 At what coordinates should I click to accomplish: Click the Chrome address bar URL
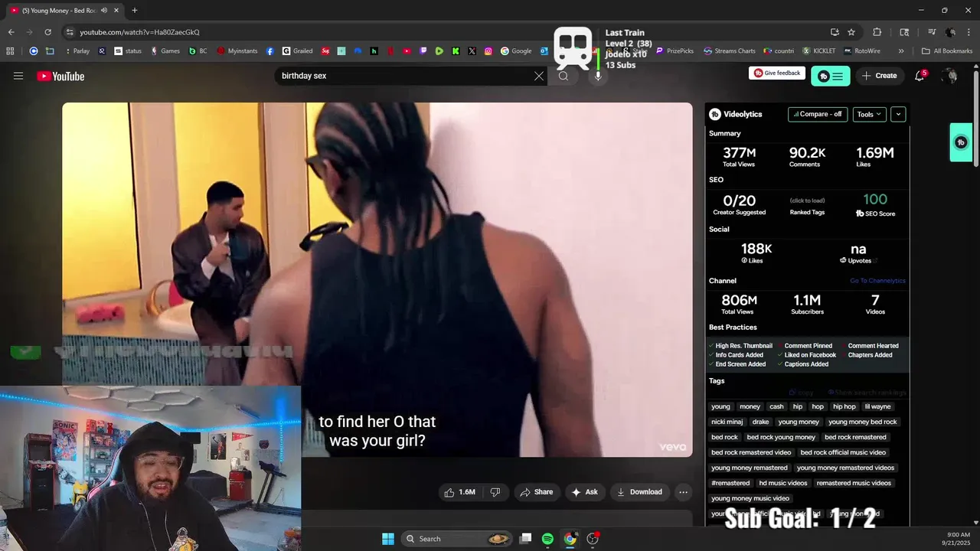140,32
